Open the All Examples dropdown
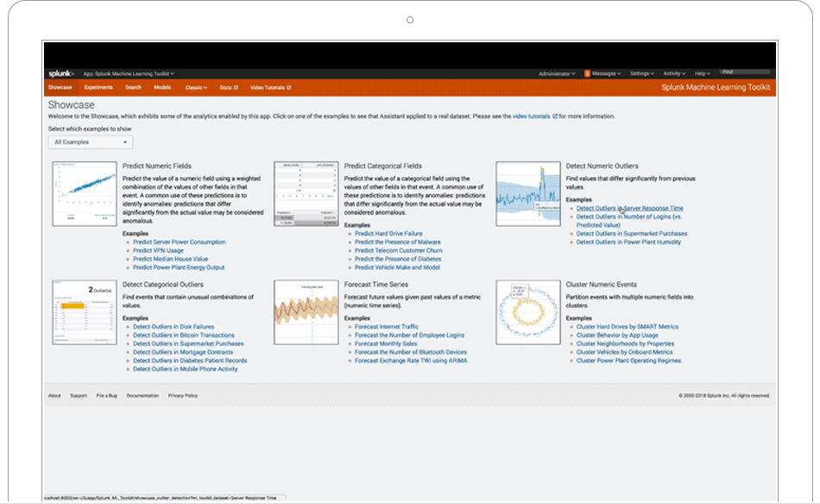 coord(91,142)
